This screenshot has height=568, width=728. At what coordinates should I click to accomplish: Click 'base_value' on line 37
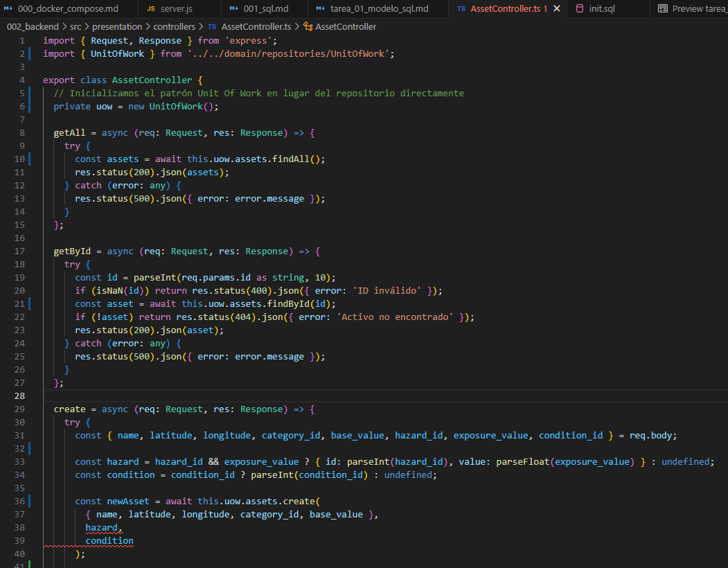336,515
